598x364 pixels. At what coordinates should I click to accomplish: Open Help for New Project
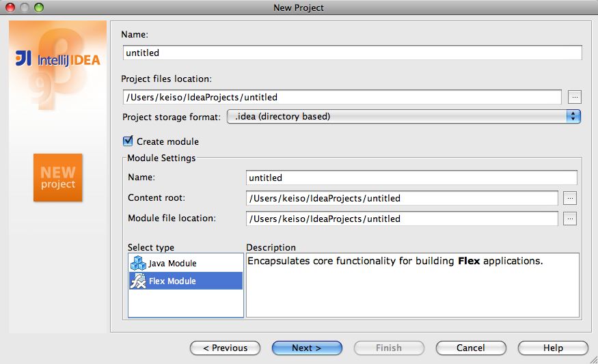click(553, 348)
